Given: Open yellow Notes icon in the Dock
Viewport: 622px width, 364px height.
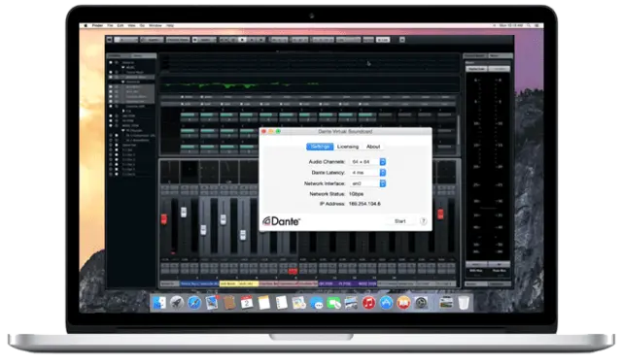Looking at the screenshot, I should (x=263, y=304).
